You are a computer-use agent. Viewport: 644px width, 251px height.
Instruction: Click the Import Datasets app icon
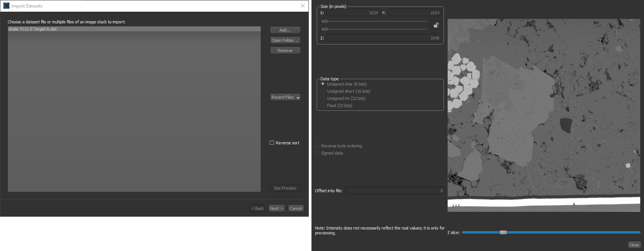pyautogui.click(x=6, y=6)
